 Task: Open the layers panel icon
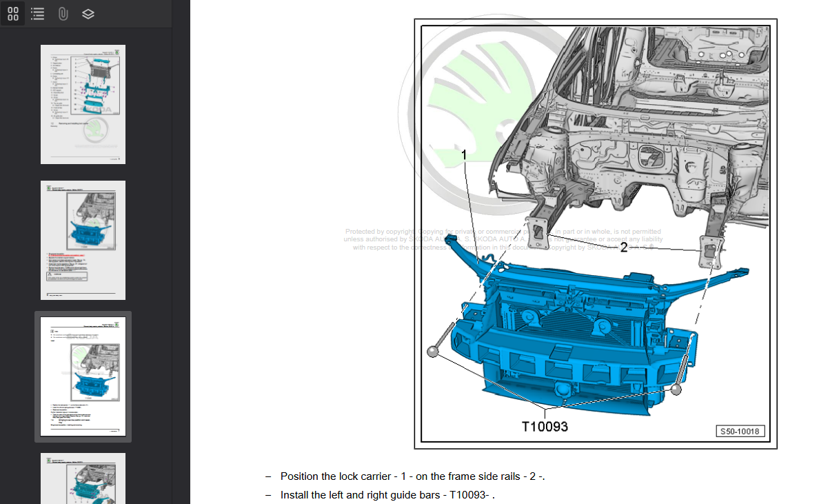click(x=88, y=14)
